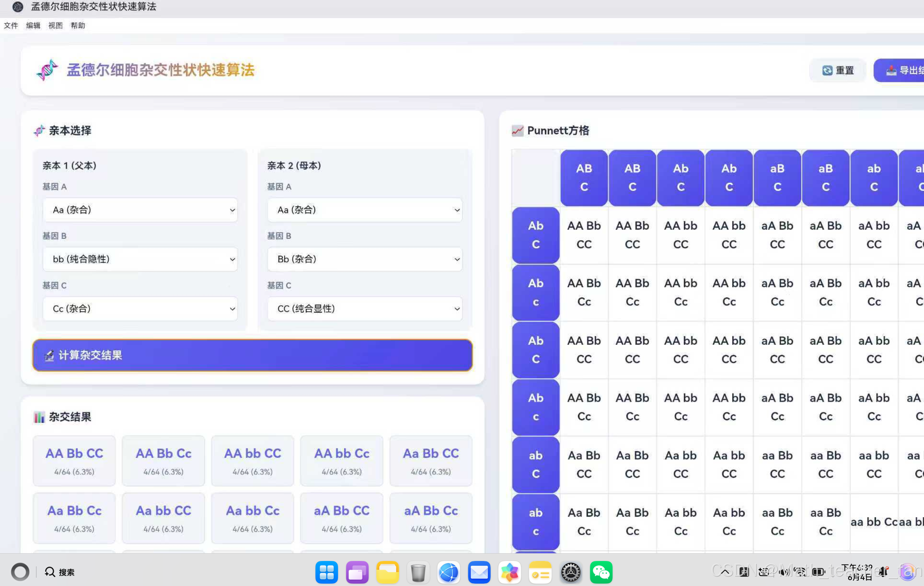924x586 pixels.
Task: Click the 杂交结果 heading text
Action: pos(70,417)
